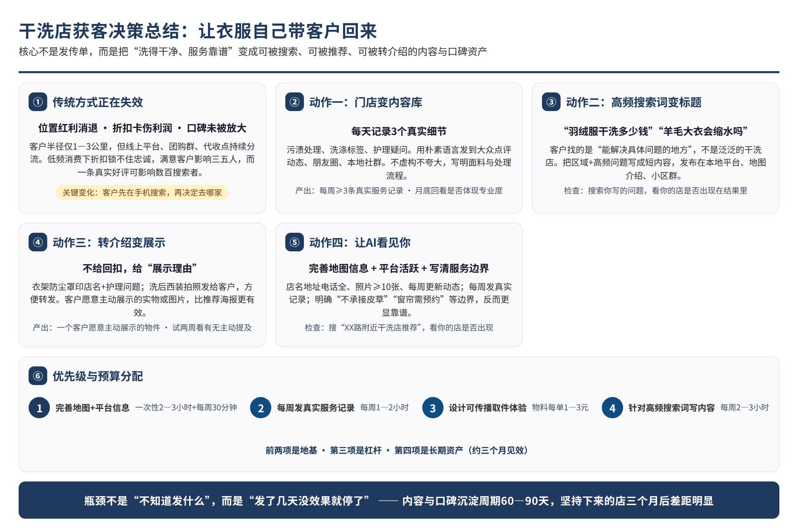
Task: Click the ① badge beside 传统方式正在失效
Action: click(x=38, y=102)
